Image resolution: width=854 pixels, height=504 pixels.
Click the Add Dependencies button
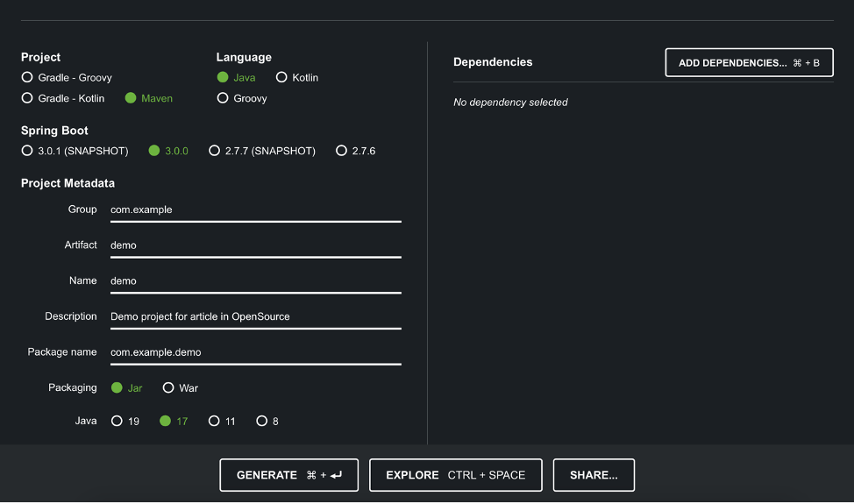(749, 63)
